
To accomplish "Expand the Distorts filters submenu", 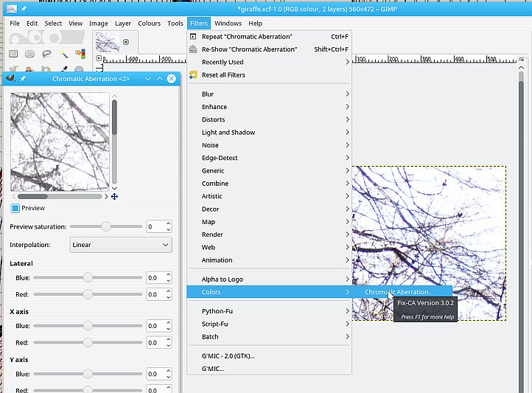I will click(270, 119).
